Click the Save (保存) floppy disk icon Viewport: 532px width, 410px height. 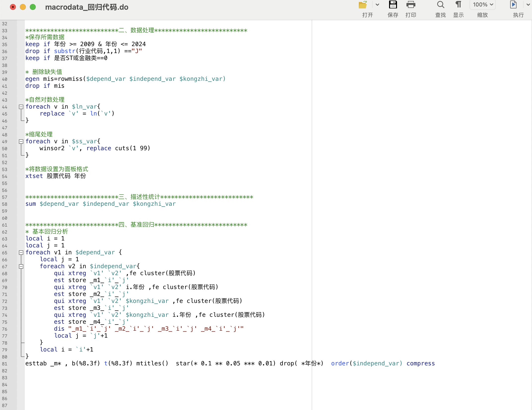click(x=393, y=5)
